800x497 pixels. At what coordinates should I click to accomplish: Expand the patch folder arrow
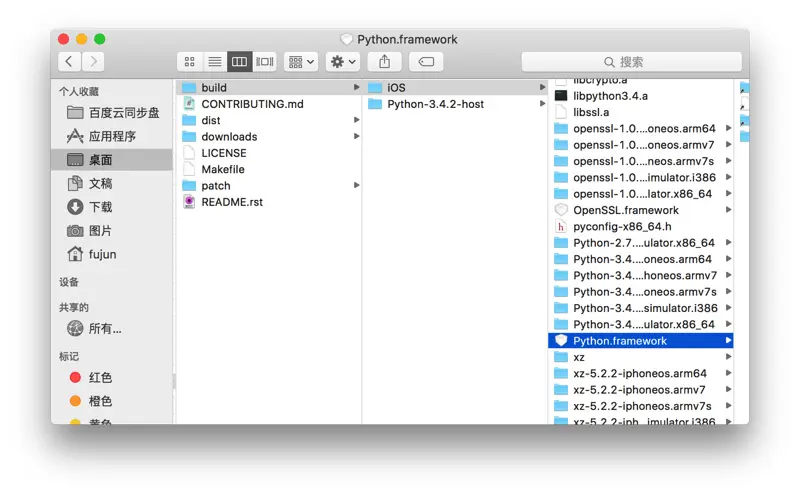pos(356,185)
